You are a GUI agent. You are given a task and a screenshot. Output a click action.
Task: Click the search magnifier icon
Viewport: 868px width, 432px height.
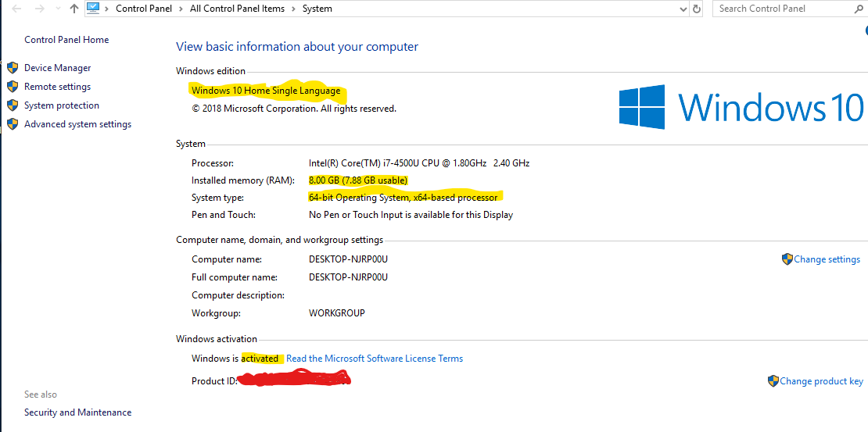859,9
